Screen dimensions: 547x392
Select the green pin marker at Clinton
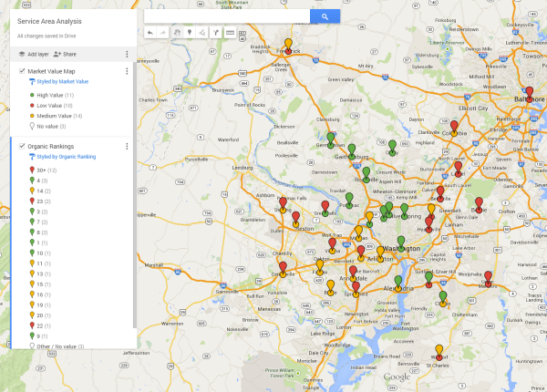[443, 297]
